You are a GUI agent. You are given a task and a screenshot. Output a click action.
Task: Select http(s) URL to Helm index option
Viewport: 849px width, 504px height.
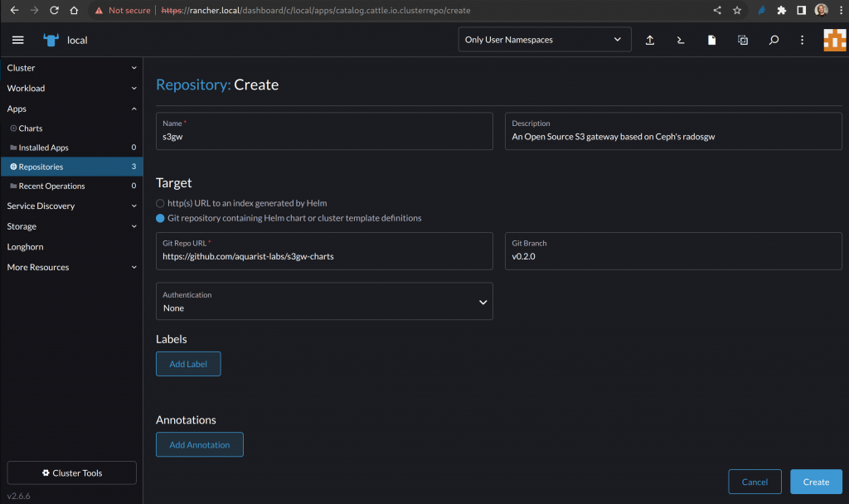[161, 203]
